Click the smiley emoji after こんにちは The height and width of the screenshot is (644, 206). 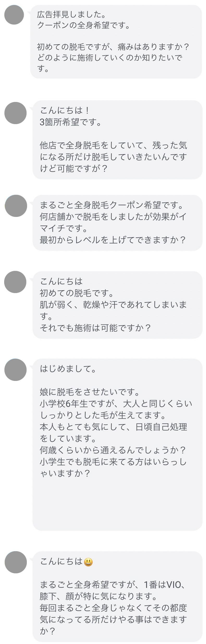click(89, 562)
